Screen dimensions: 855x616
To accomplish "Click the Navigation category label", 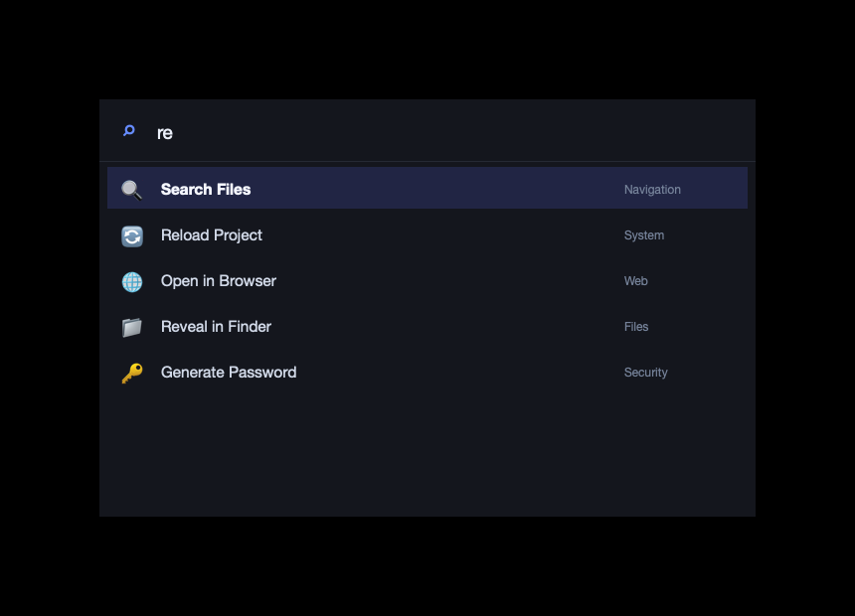I will point(652,190).
